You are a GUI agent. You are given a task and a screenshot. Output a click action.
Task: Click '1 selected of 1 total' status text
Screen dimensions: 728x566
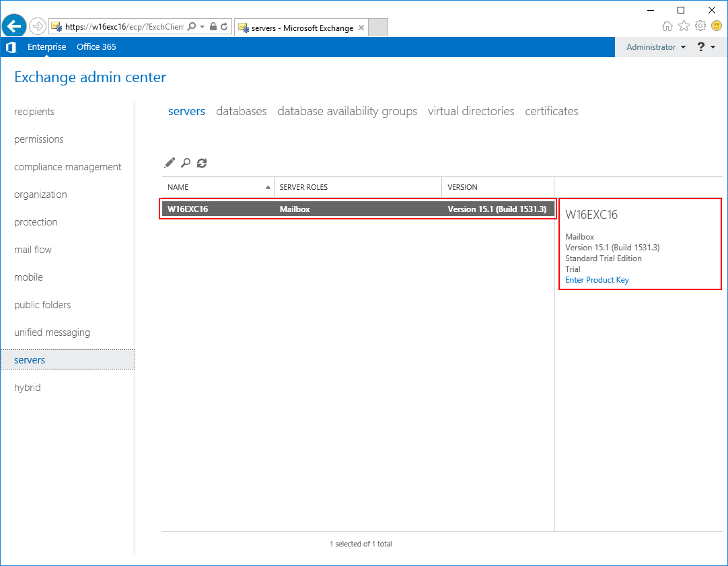click(361, 544)
